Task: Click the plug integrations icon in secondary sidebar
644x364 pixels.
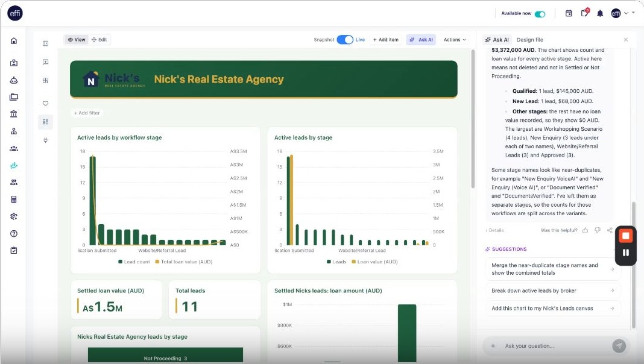Action: pos(46,140)
